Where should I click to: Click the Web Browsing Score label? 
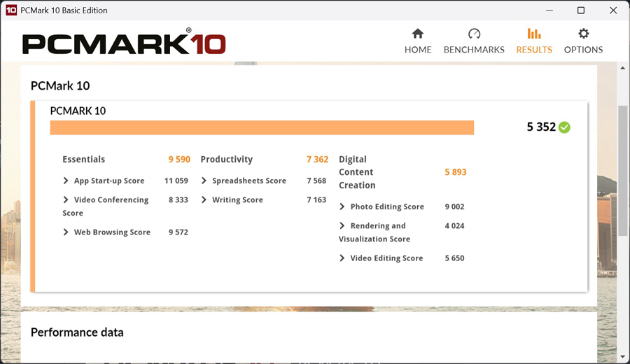[112, 232]
